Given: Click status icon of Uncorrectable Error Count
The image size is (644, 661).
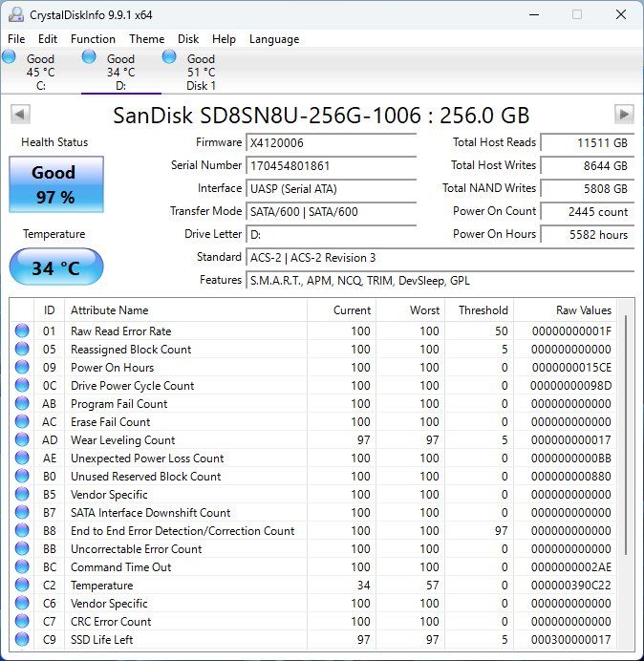Looking at the screenshot, I should (x=22, y=548).
